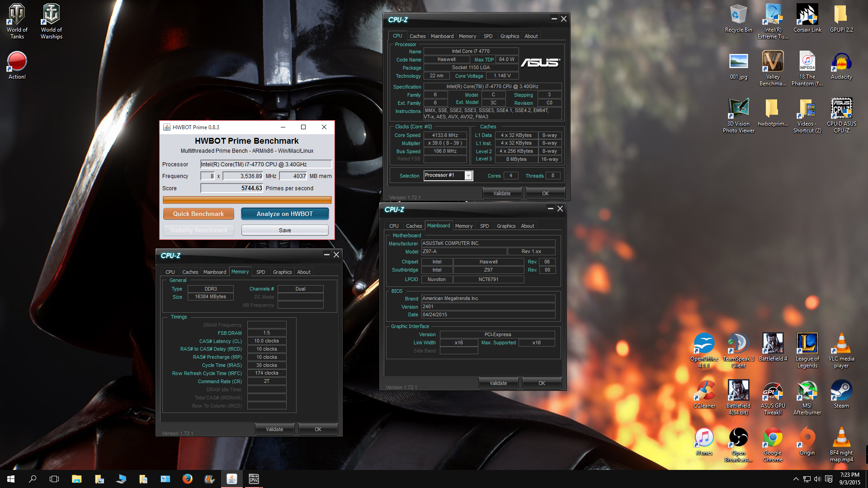This screenshot has height=488, width=868.
Task: Launch 3D Vision Photo Viewer
Action: pyautogui.click(x=738, y=115)
